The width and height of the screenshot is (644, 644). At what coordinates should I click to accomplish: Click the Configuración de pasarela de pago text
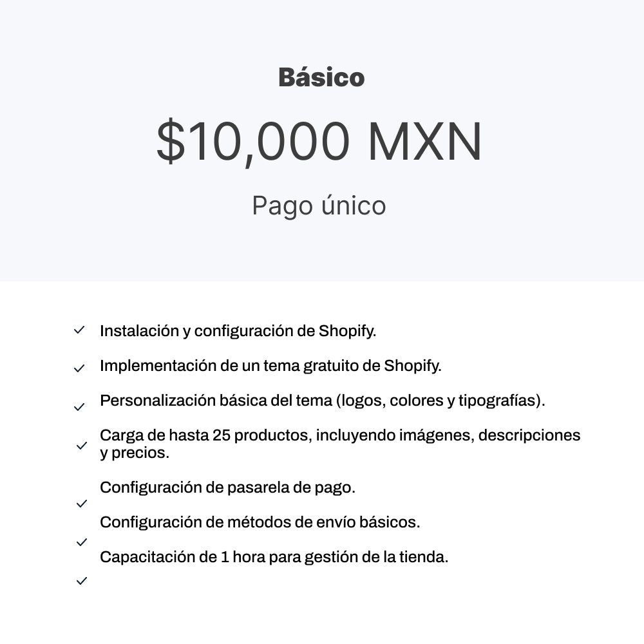(227, 488)
